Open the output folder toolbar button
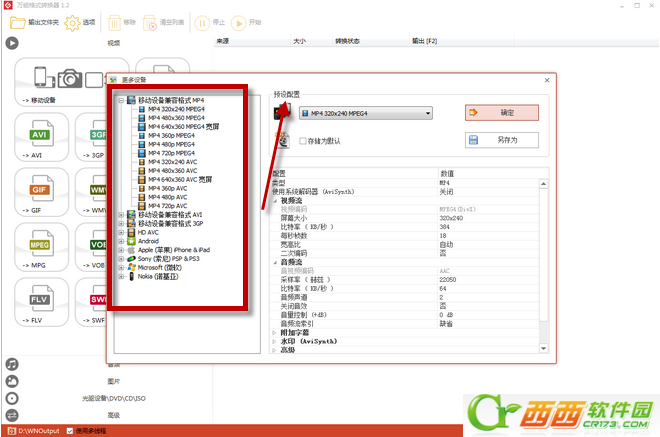 coord(34,22)
